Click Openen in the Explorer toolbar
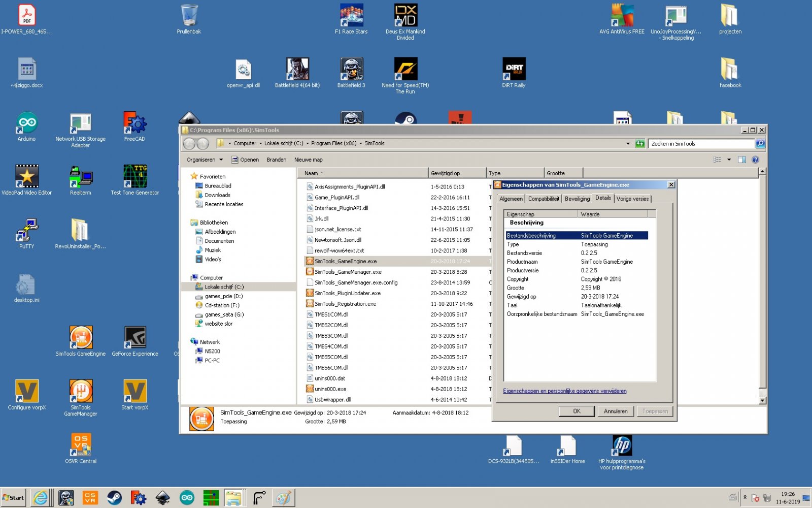812x508 pixels. point(245,160)
